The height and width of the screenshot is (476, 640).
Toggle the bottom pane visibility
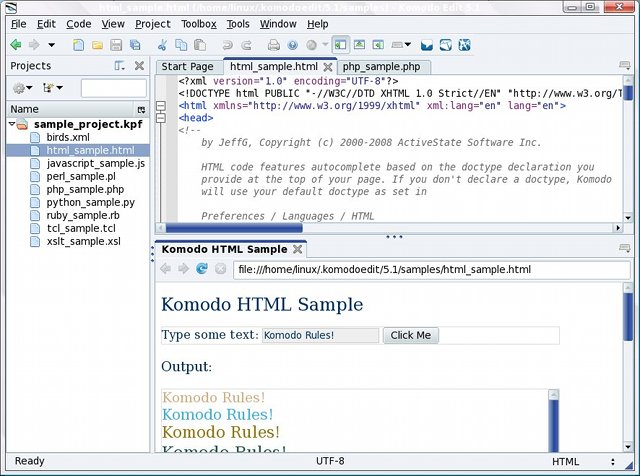[359, 44]
